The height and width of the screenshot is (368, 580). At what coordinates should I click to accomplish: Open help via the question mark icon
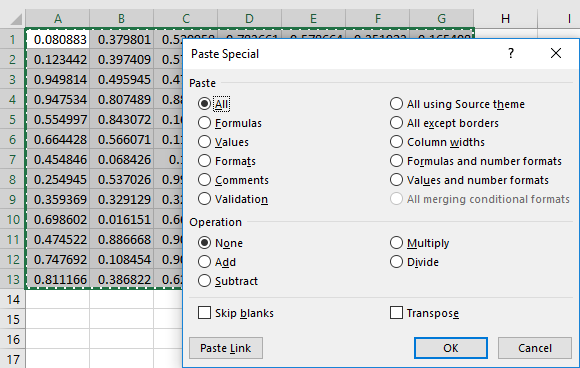[511, 54]
